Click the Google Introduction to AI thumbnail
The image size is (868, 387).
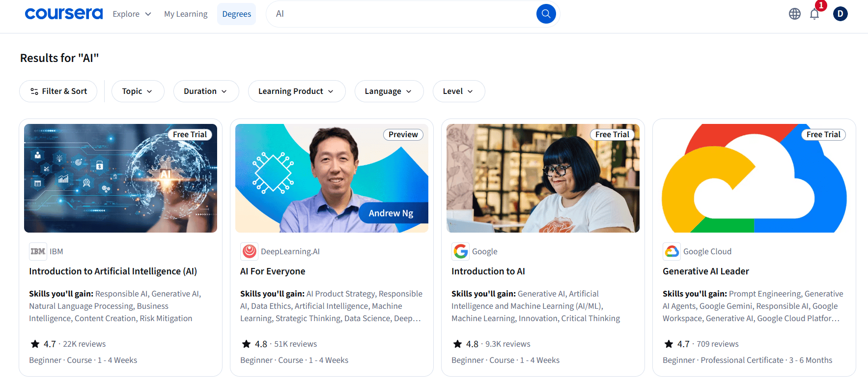(543, 178)
